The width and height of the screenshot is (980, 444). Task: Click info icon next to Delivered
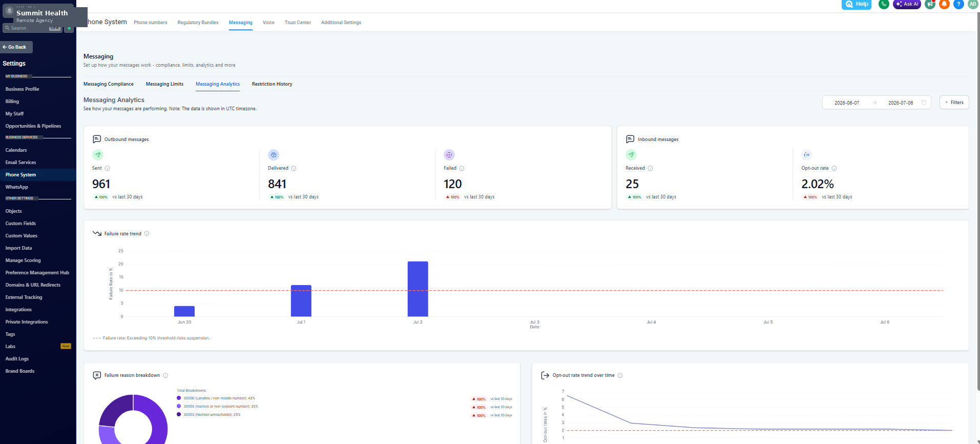(294, 168)
